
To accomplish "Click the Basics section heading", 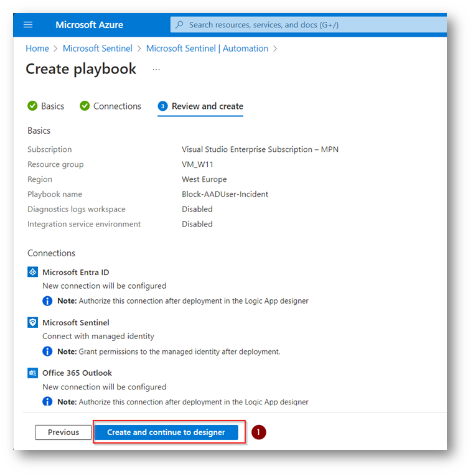I will pos(39,131).
